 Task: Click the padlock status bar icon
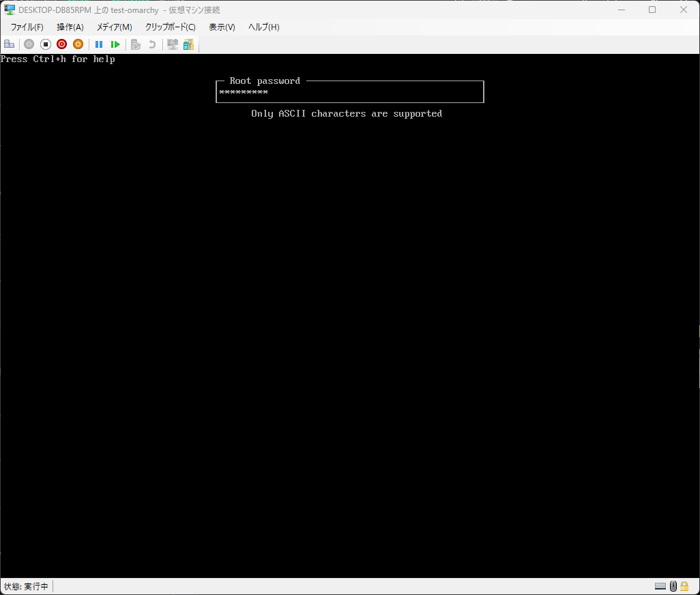[x=684, y=586]
